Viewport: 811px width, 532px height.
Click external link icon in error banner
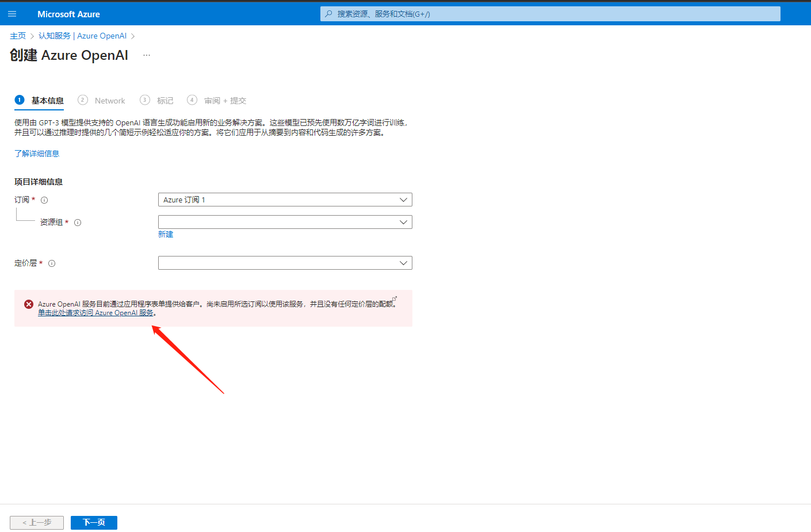coord(395,298)
